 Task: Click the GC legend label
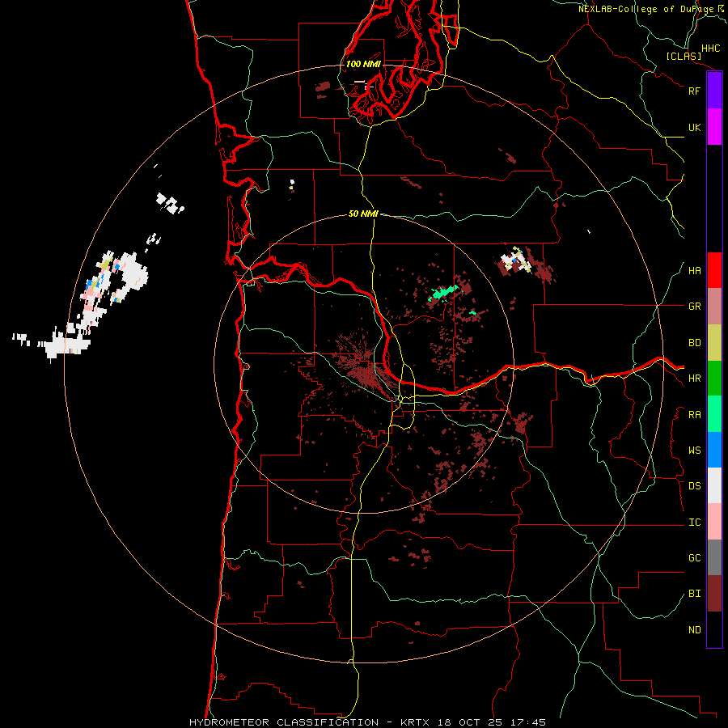coord(694,558)
